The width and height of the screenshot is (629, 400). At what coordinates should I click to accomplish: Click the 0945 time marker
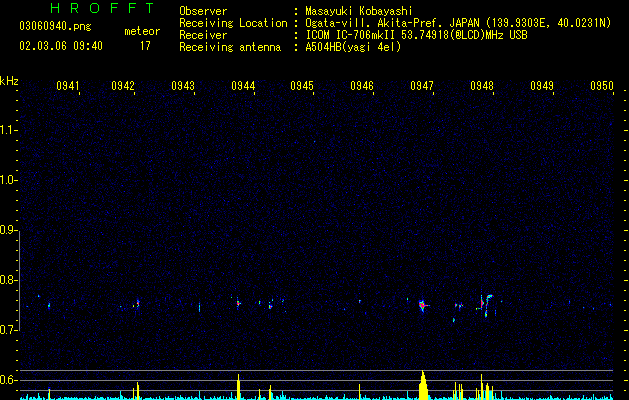(x=302, y=86)
